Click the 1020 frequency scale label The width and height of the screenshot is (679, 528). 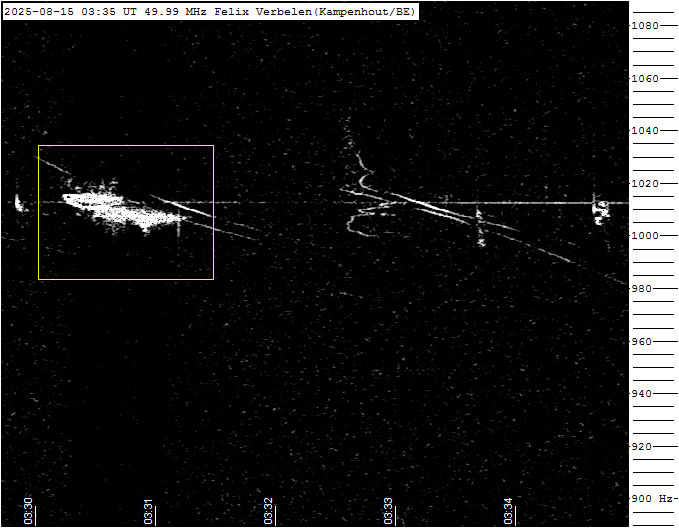645,184
